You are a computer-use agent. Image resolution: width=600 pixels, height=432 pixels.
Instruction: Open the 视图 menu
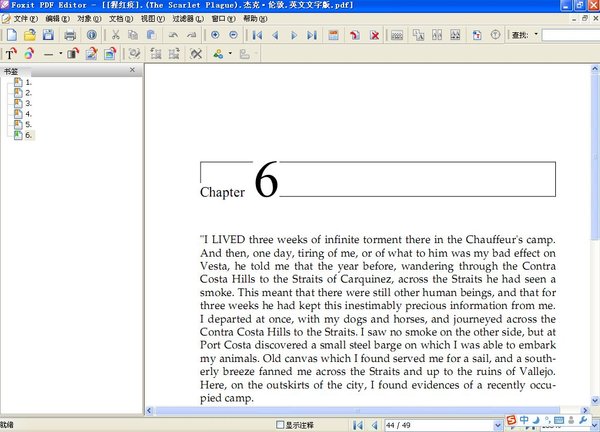tap(153, 18)
